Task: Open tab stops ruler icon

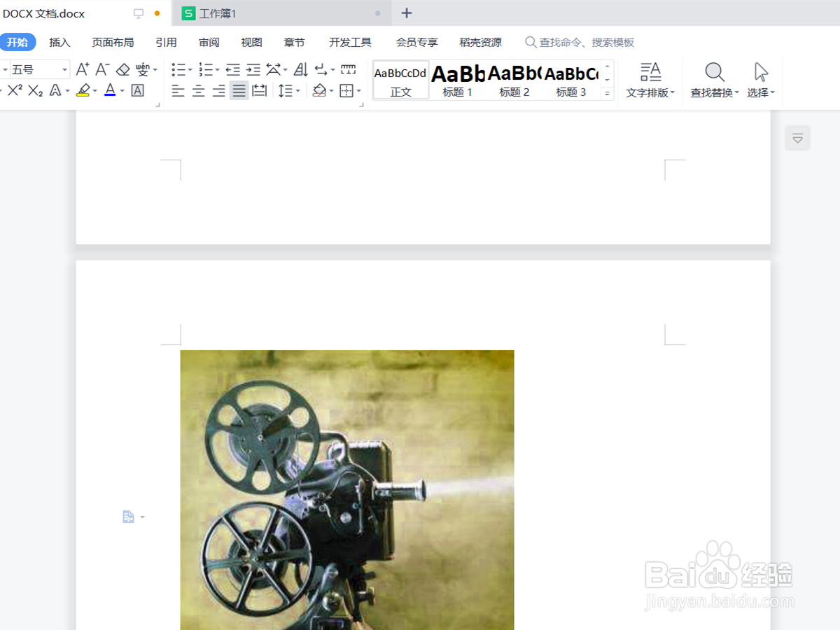Action: coord(348,69)
